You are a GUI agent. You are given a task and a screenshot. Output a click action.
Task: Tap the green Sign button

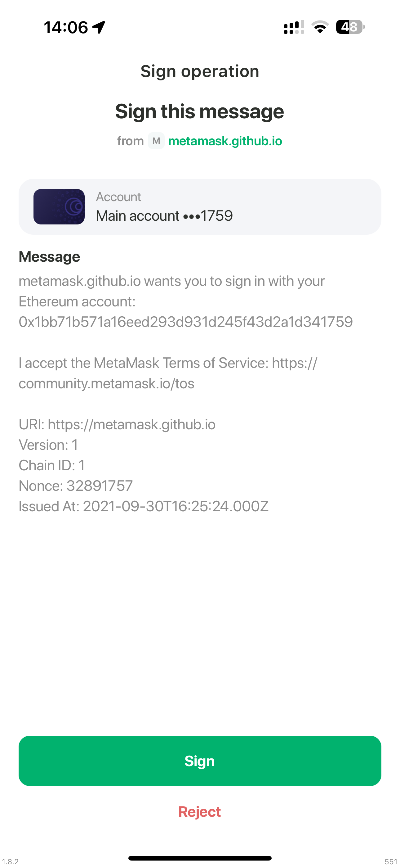[200, 761]
